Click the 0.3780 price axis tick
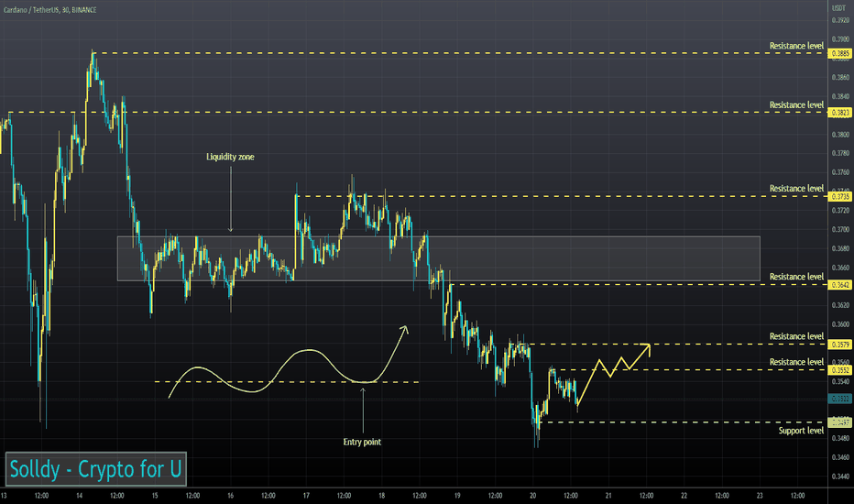The image size is (854, 504). 840,153
